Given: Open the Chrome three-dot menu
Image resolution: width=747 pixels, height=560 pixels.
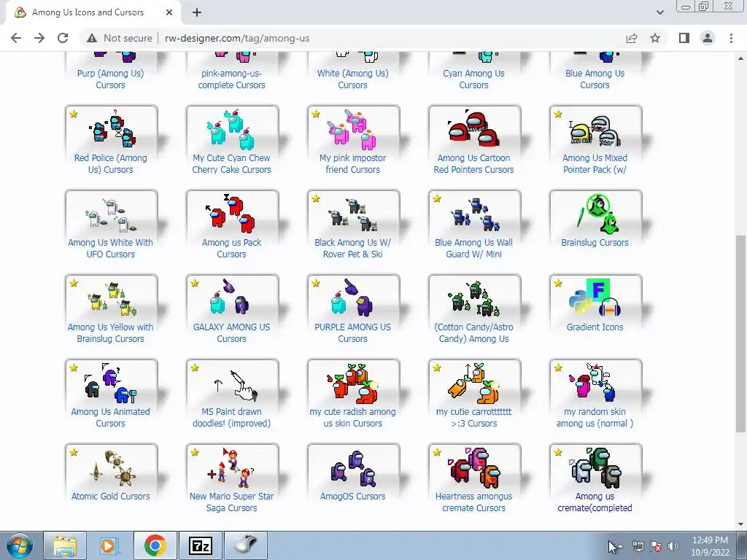Looking at the screenshot, I should click(x=731, y=38).
